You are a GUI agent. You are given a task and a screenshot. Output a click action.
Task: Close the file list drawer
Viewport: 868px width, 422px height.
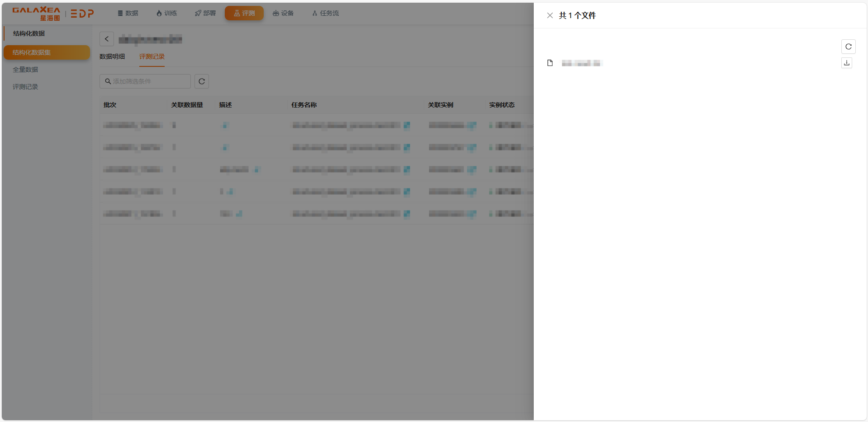[x=550, y=15]
